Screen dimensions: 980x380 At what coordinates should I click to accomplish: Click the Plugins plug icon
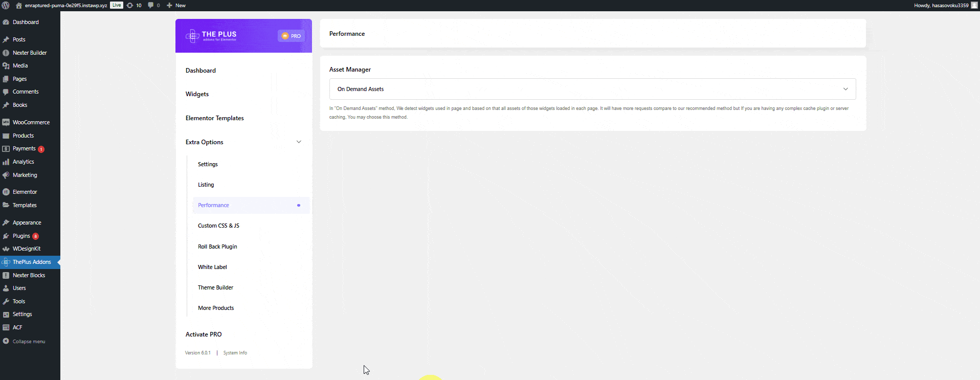point(6,236)
